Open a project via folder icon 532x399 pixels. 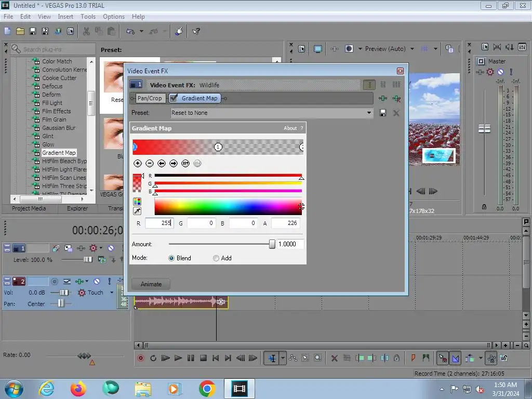pos(20,31)
